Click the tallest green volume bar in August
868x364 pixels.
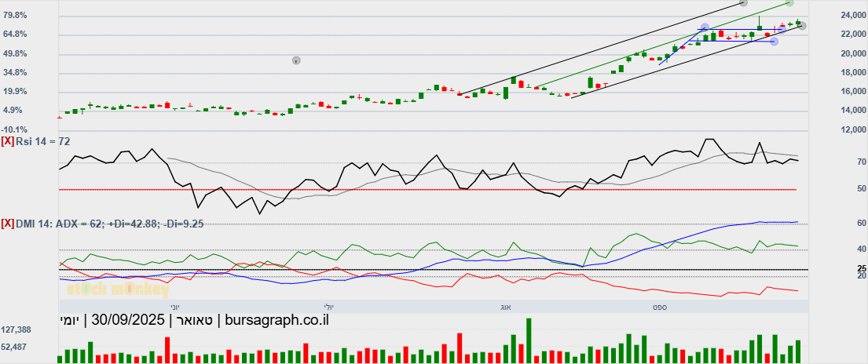pyautogui.click(x=529, y=340)
